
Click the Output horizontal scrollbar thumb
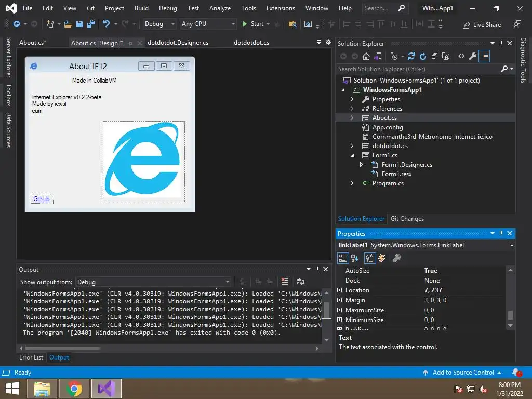tap(62, 348)
